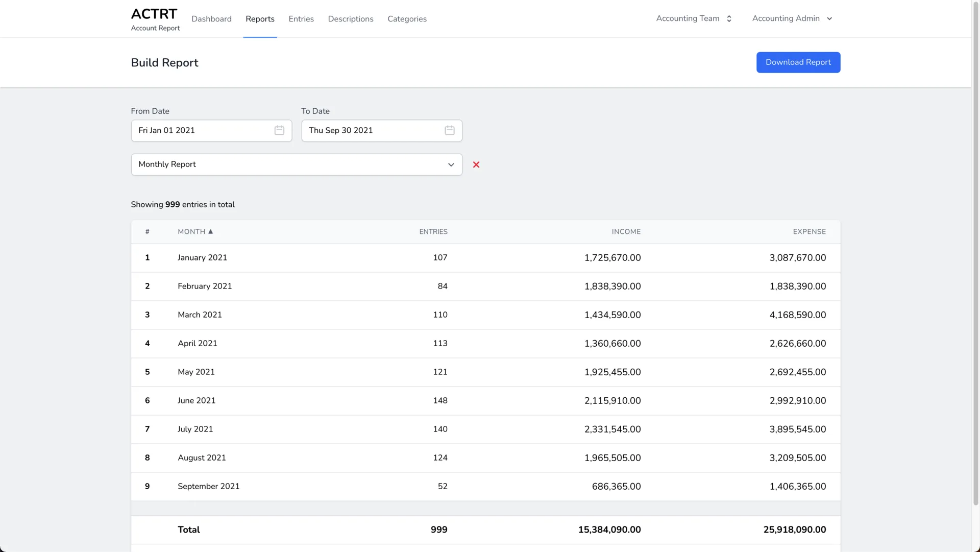Sort by the ENTRIES column header
This screenshot has width=980, height=552.
433,232
